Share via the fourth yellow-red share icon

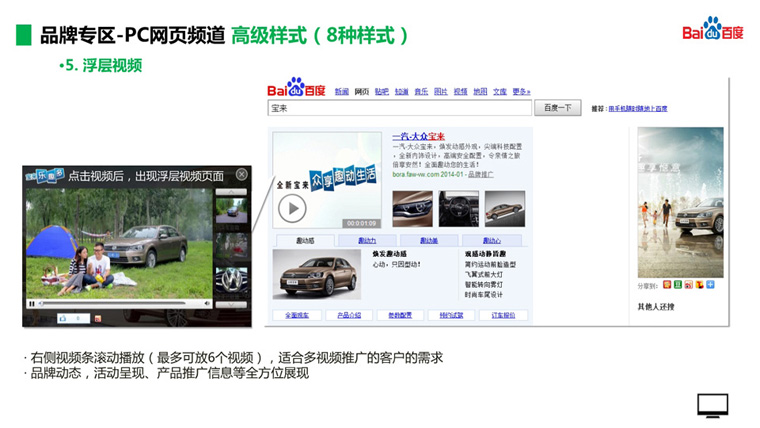[699, 285]
